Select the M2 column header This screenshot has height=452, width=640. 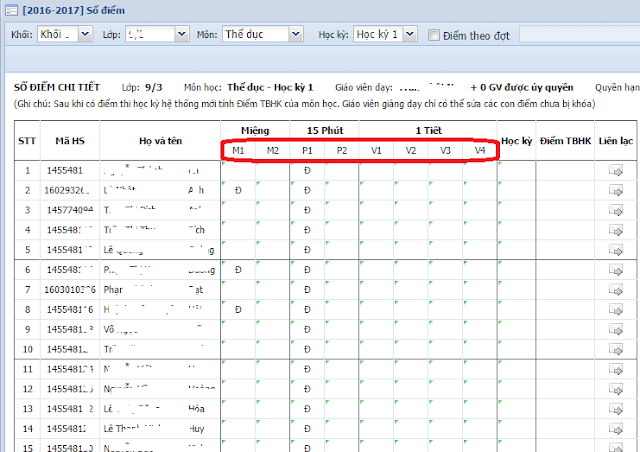[x=273, y=151]
